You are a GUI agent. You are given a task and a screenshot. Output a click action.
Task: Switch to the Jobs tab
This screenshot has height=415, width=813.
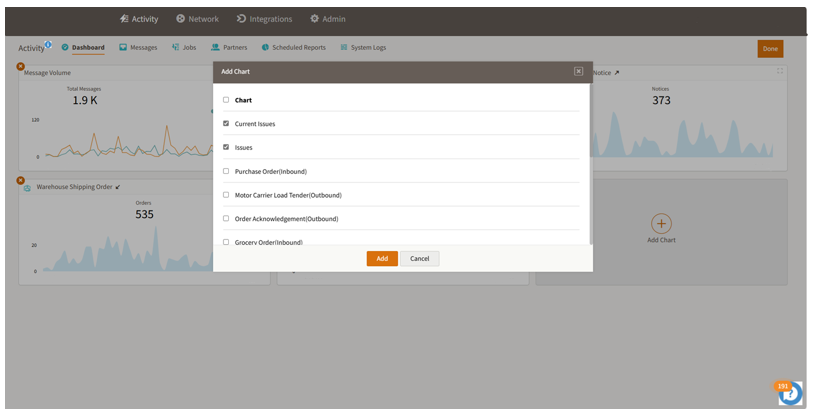tap(184, 47)
